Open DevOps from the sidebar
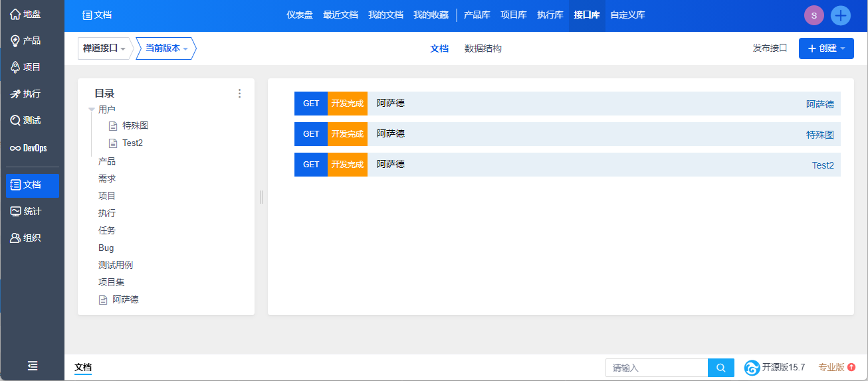The width and height of the screenshot is (868, 381). point(28,148)
